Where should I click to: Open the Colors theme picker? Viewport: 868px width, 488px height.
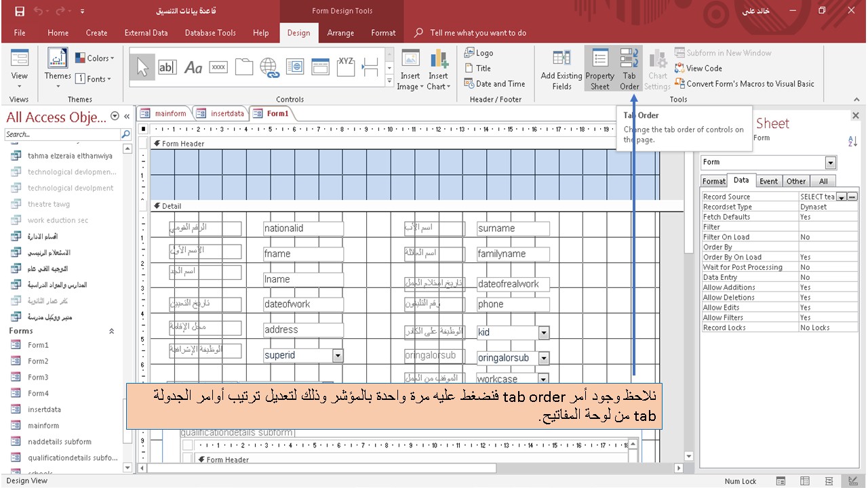[94, 58]
